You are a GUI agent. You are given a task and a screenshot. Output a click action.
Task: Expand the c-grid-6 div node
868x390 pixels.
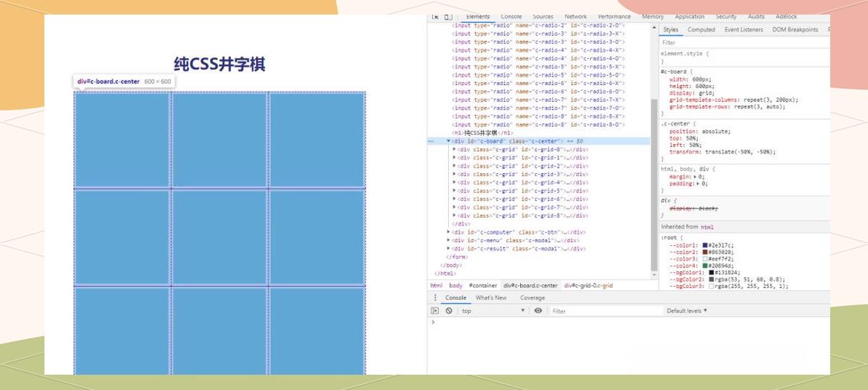[454, 199]
